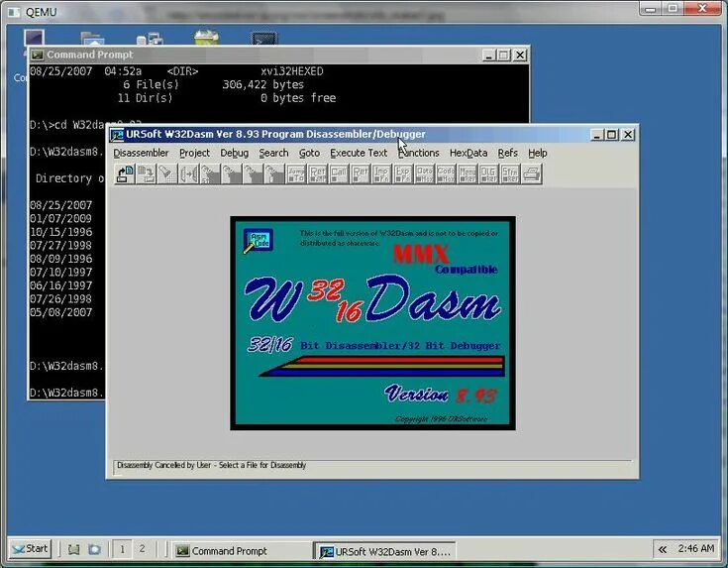Expand the system tray chevron
Screen dimensions: 728x568
click(x=663, y=550)
